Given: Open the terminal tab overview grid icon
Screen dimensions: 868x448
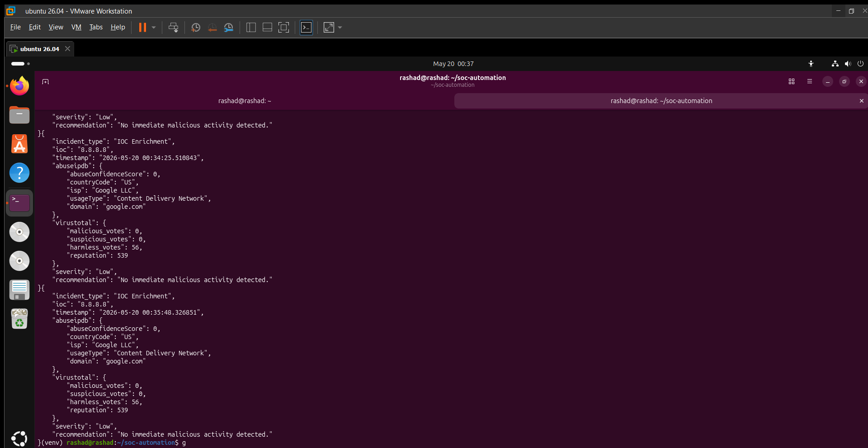Looking at the screenshot, I should [x=792, y=81].
